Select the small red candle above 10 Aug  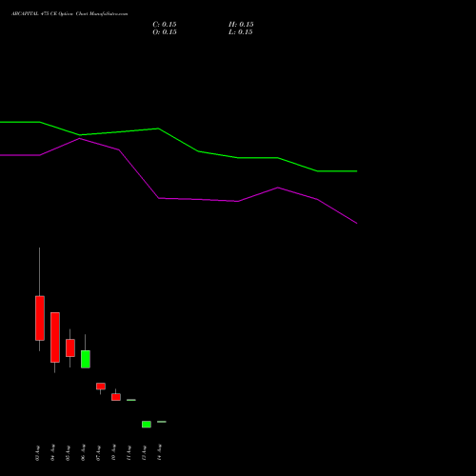pyautogui.click(x=116, y=397)
